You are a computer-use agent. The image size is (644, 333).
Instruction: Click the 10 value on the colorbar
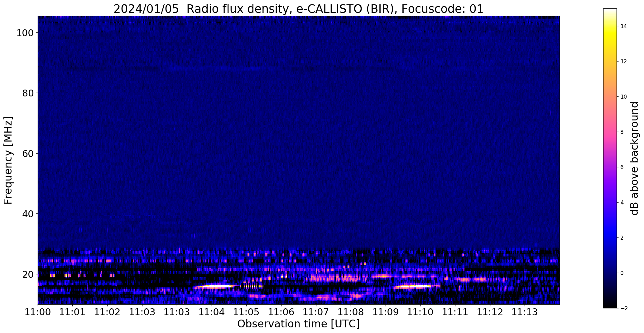pos(624,97)
